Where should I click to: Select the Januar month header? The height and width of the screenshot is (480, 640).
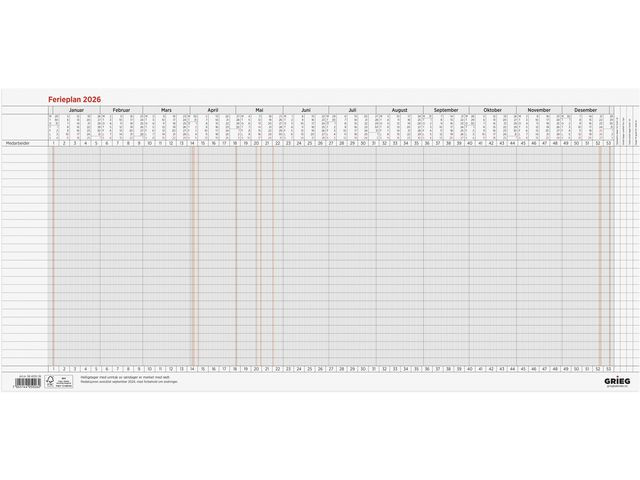click(76, 110)
